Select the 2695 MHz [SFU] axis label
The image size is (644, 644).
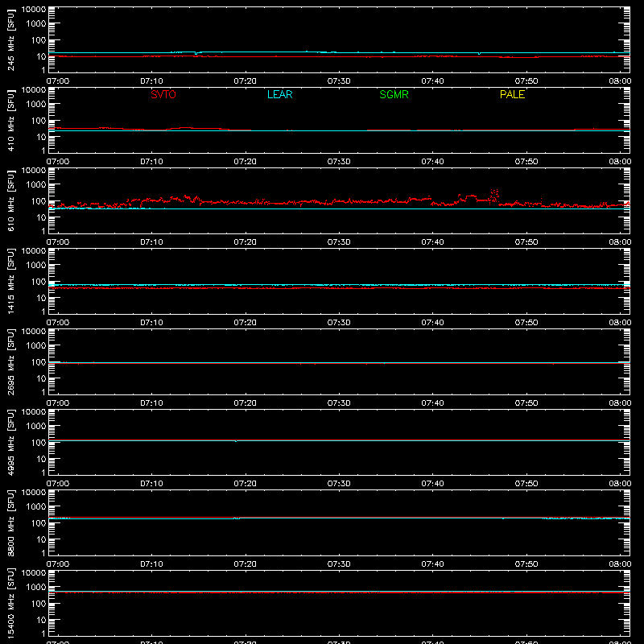[10, 361]
